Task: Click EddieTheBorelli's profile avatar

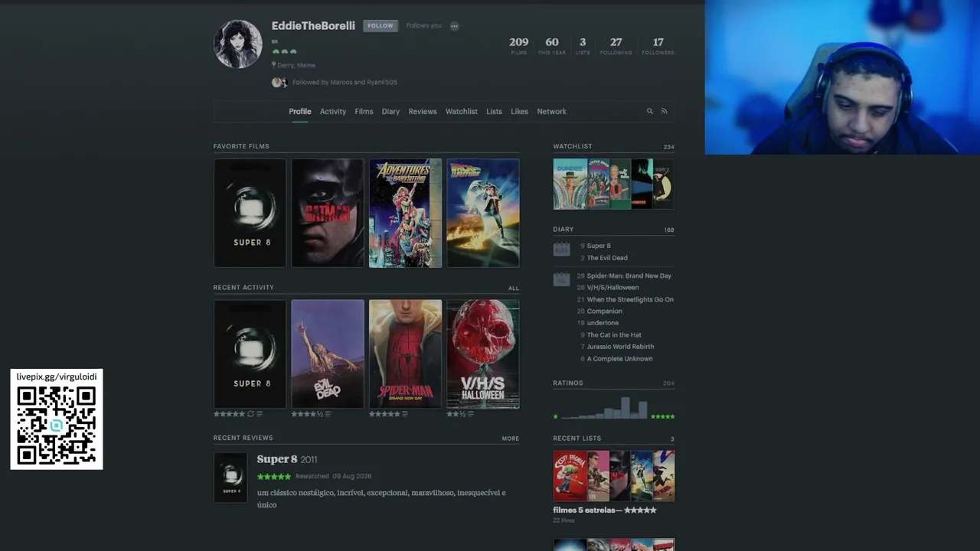Action: tap(238, 44)
